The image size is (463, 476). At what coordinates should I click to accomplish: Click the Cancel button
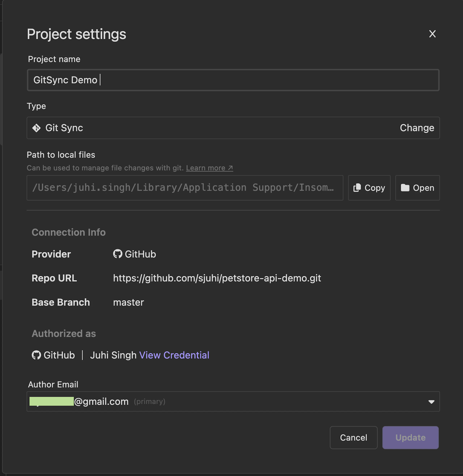click(x=353, y=437)
